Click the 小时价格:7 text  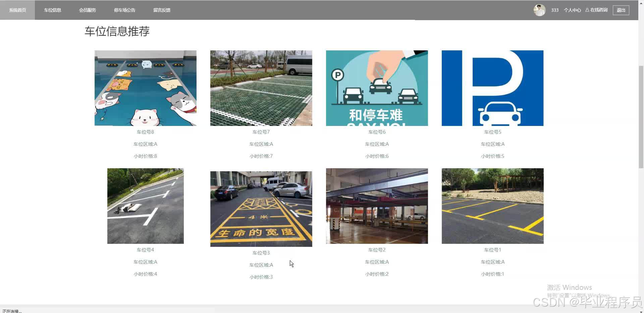261,156
